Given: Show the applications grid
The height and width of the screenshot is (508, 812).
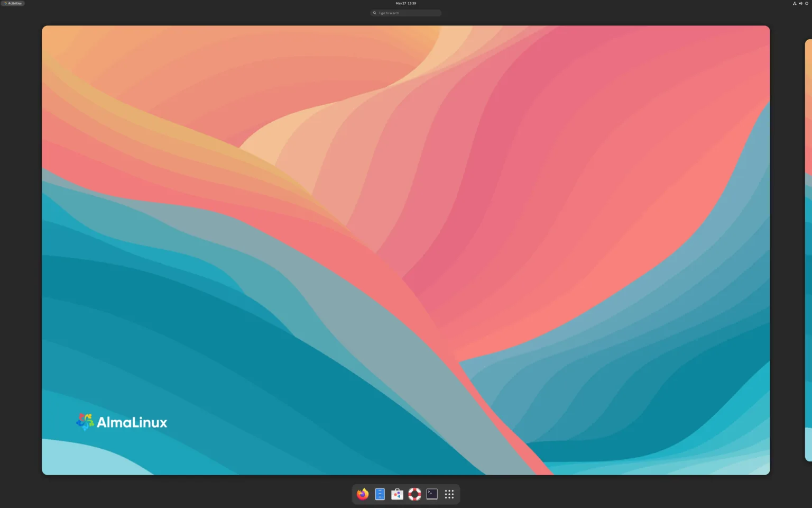Looking at the screenshot, I should coord(449,494).
